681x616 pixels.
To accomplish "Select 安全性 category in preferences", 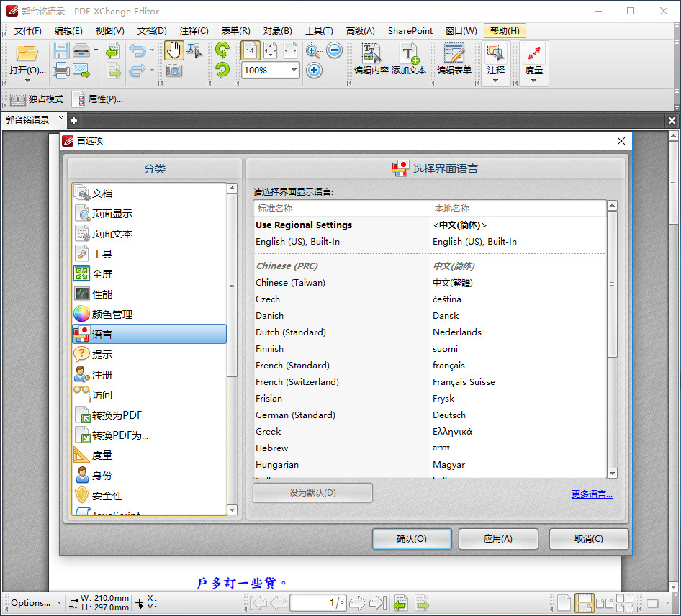I will pos(150,495).
